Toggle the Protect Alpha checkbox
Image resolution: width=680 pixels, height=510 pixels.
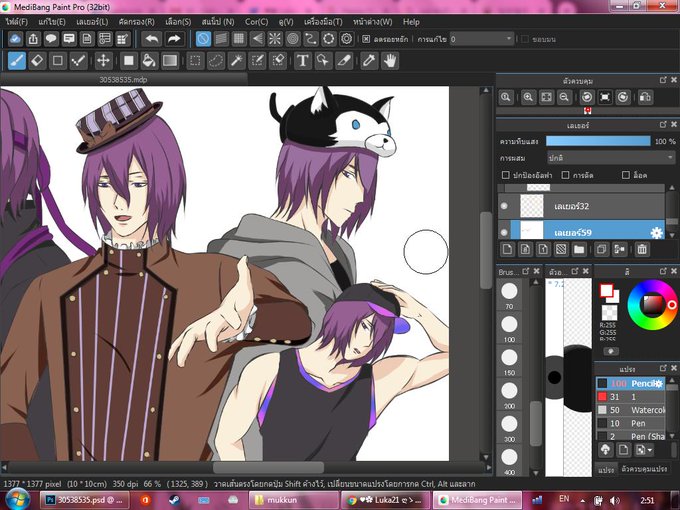point(505,175)
